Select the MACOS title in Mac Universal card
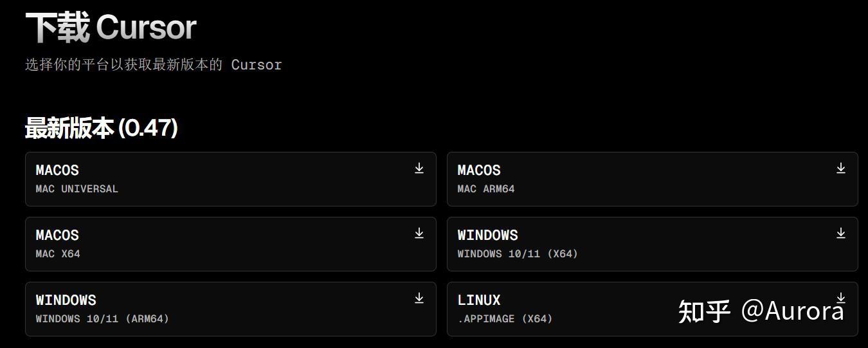The height and width of the screenshot is (348, 868). 57,170
